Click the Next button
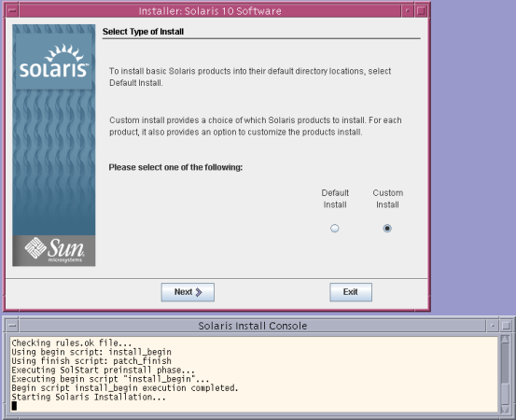The height and width of the screenshot is (420, 516). click(x=188, y=292)
